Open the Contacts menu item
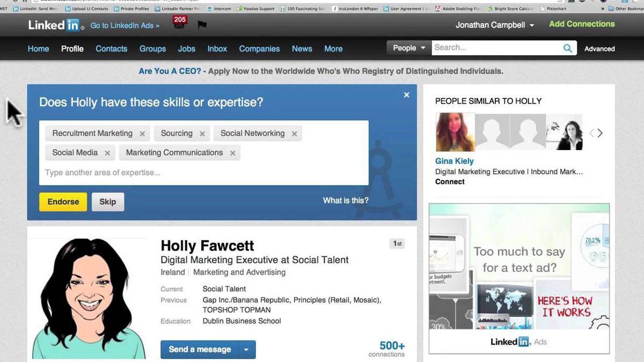This screenshot has height=362, width=644. (x=111, y=48)
